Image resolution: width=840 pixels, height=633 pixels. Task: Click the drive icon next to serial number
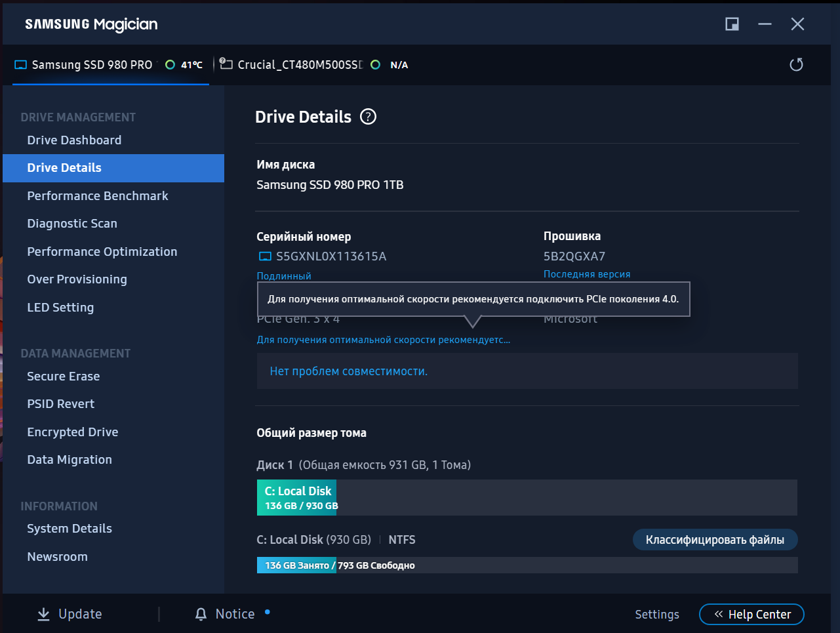pos(265,256)
